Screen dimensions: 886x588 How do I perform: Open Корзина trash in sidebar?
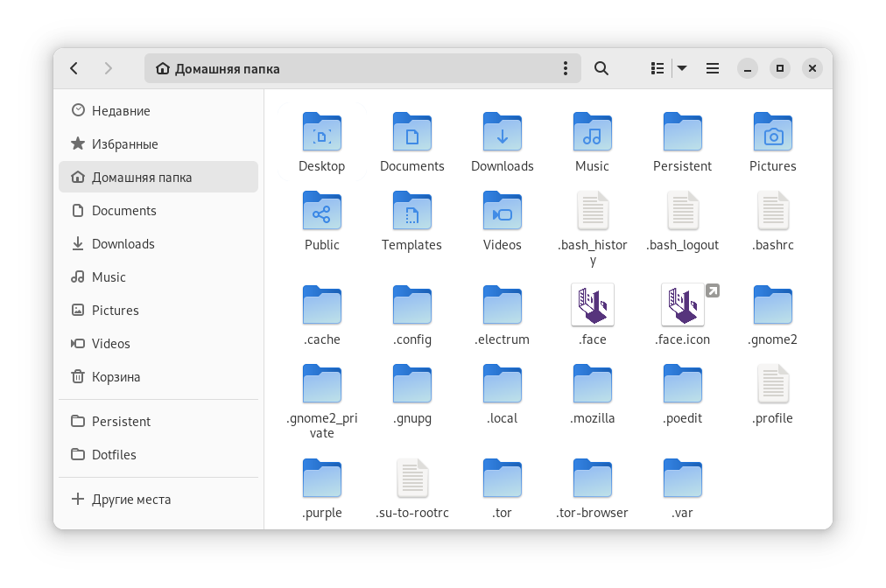coord(116,377)
